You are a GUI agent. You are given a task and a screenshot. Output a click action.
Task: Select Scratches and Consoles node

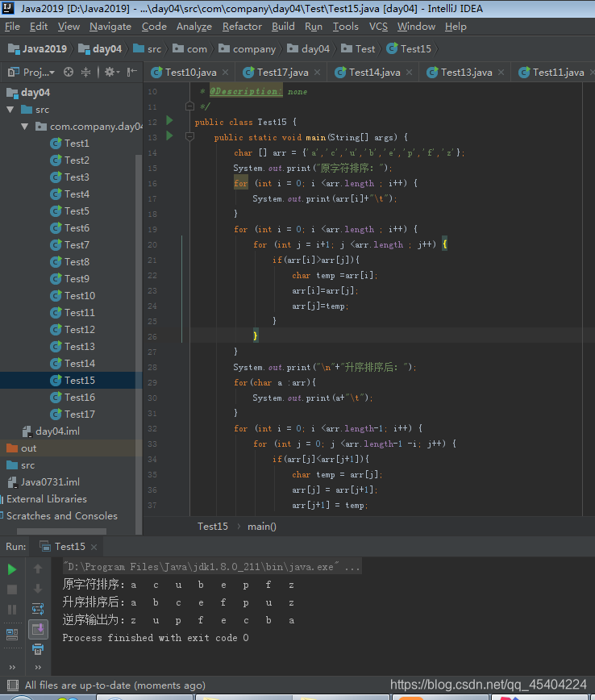click(x=59, y=516)
